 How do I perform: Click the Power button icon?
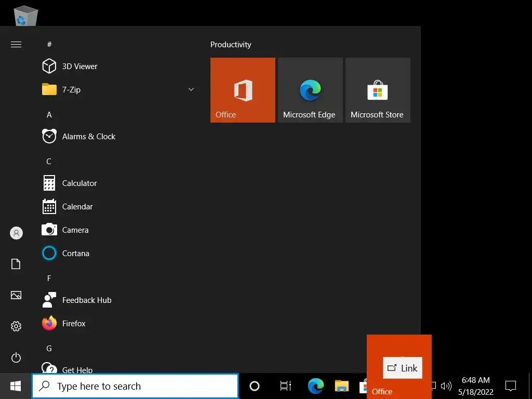pos(16,357)
